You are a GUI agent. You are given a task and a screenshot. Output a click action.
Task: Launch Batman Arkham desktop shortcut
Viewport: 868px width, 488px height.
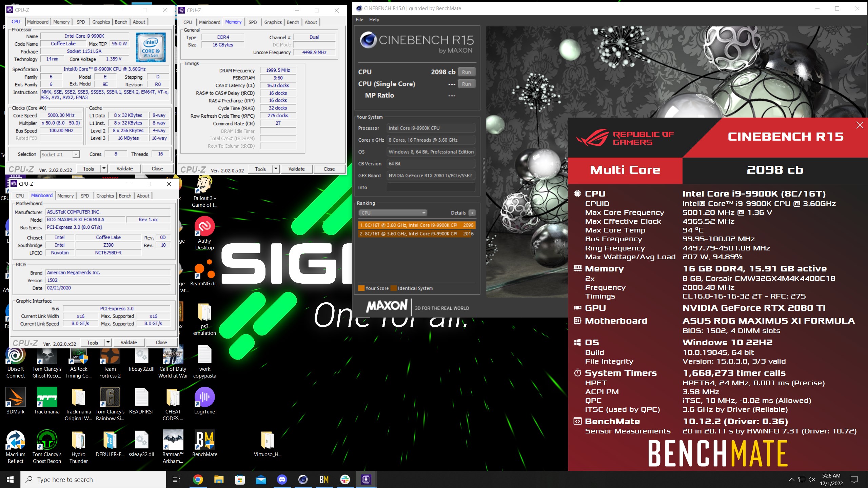[x=173, y=447]
